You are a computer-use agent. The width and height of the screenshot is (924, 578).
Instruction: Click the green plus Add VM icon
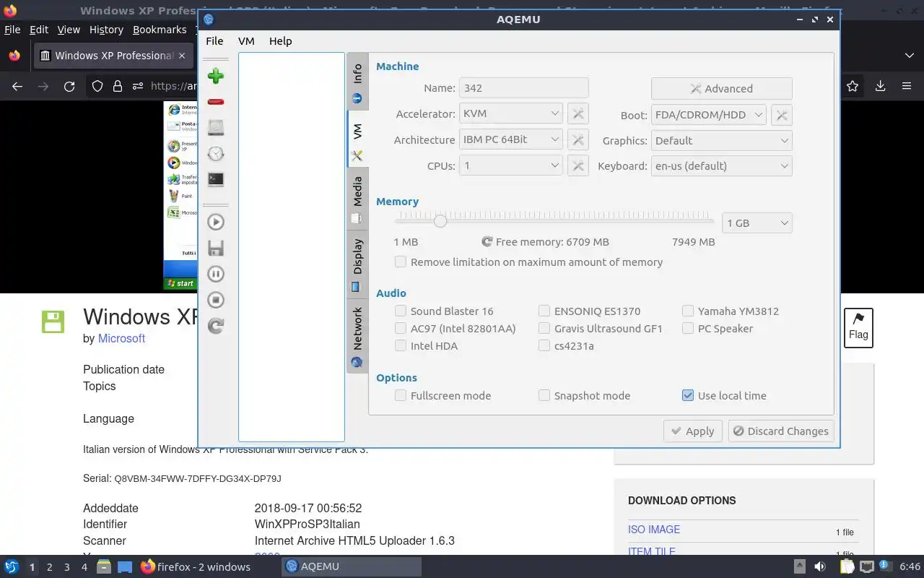215,76
